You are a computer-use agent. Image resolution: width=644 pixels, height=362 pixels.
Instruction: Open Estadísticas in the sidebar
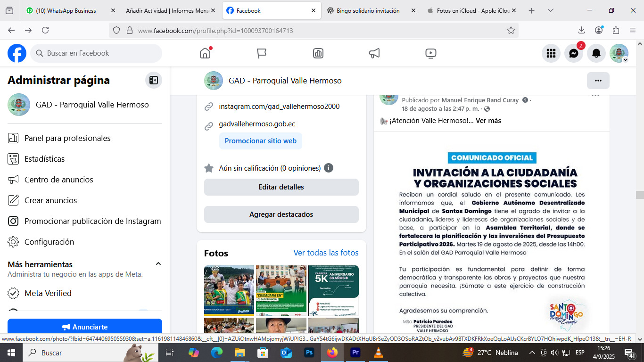click(44, 159)
